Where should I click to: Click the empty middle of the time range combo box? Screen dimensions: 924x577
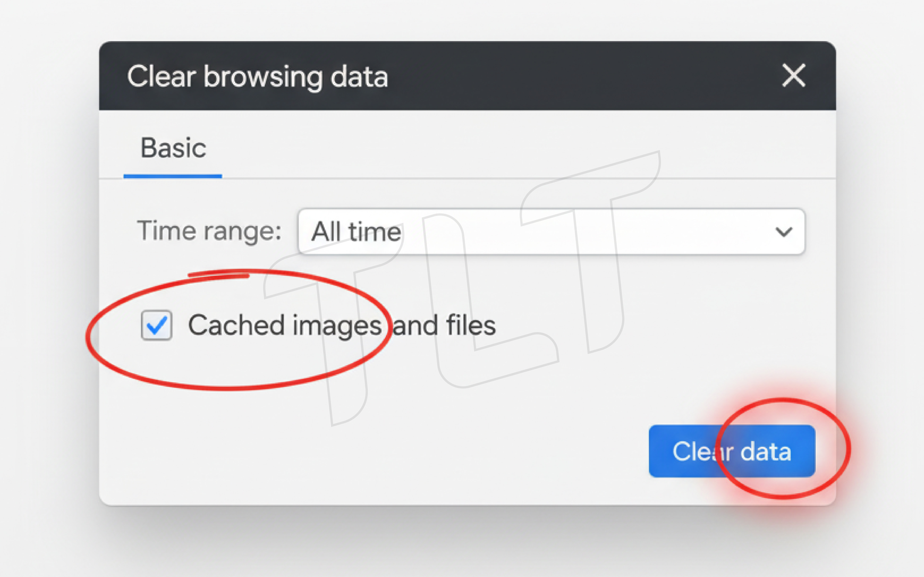click(x=572, y=231)
